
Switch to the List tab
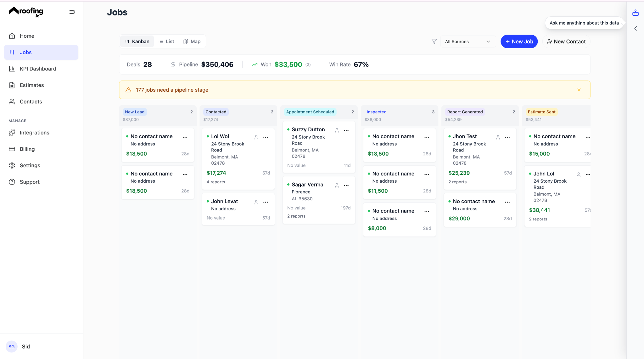click(166, 41)
